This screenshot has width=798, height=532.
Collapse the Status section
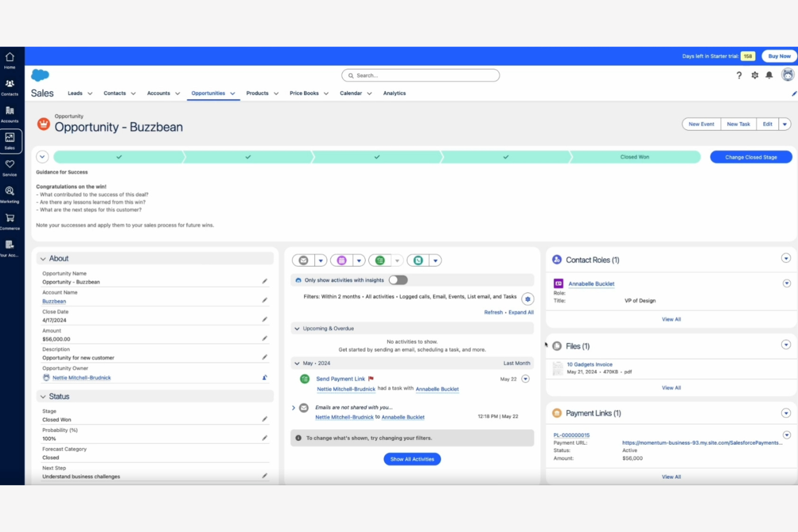tap(43, 397)
